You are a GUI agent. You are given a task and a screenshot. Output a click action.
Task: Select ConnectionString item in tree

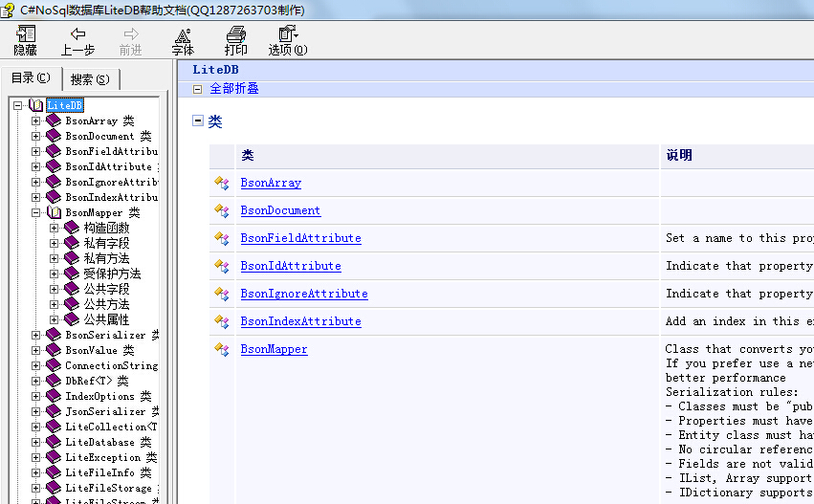(x=112, y=365)
